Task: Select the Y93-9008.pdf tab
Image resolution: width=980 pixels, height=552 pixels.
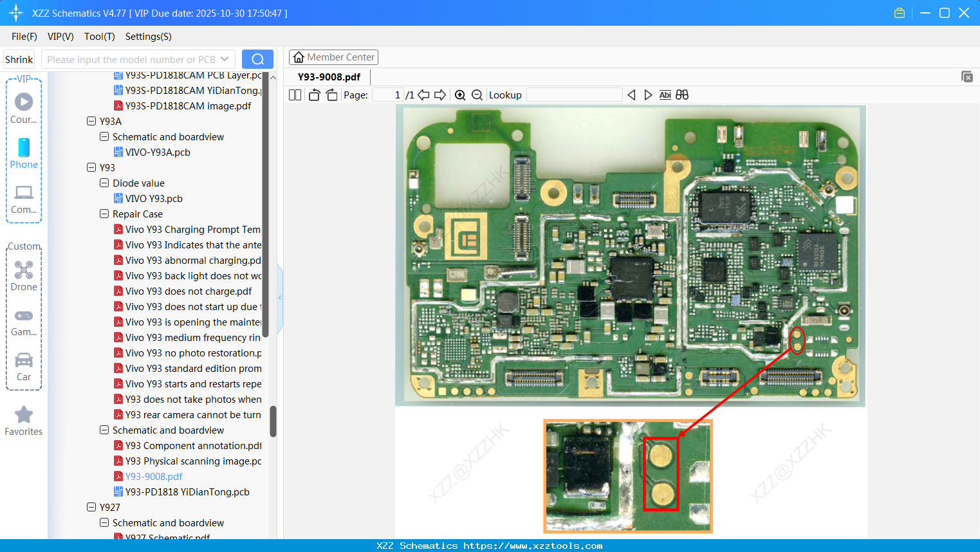Action: point(329,77)
